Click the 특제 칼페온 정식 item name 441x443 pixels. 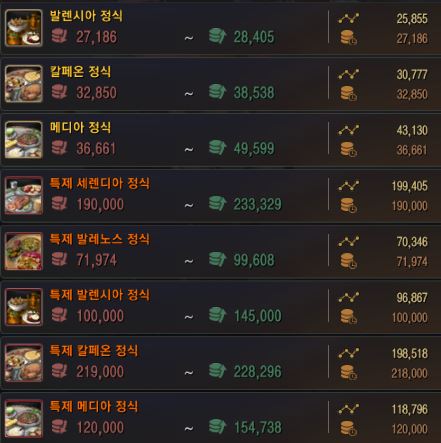click(x=94, y=351)
